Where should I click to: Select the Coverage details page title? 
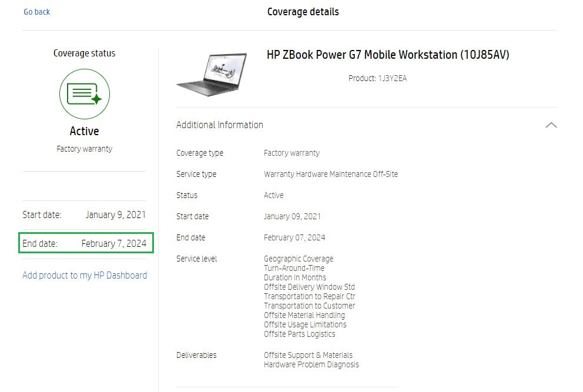pos(303,12)
